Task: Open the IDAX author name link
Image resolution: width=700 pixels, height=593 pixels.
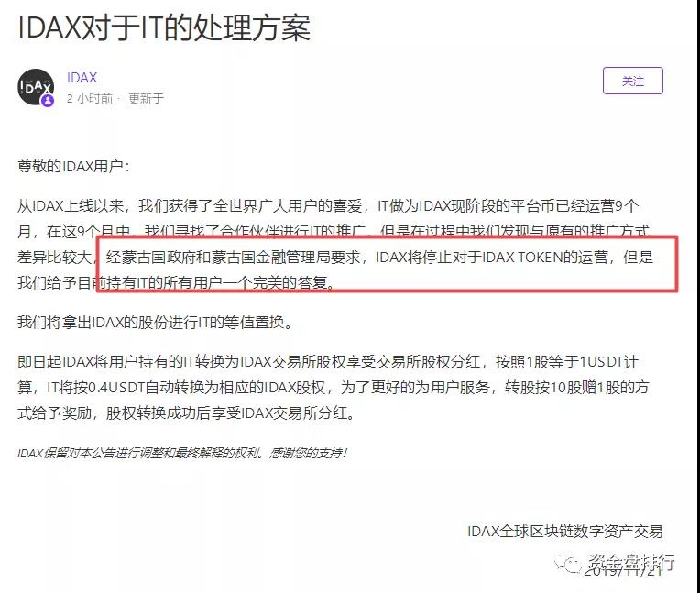Action: pyautogui.click(x=82, y=78)
